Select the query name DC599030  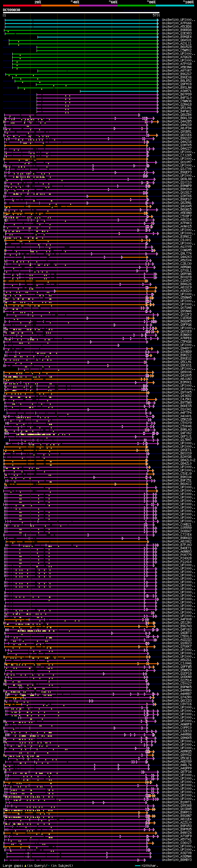point(11,10)
